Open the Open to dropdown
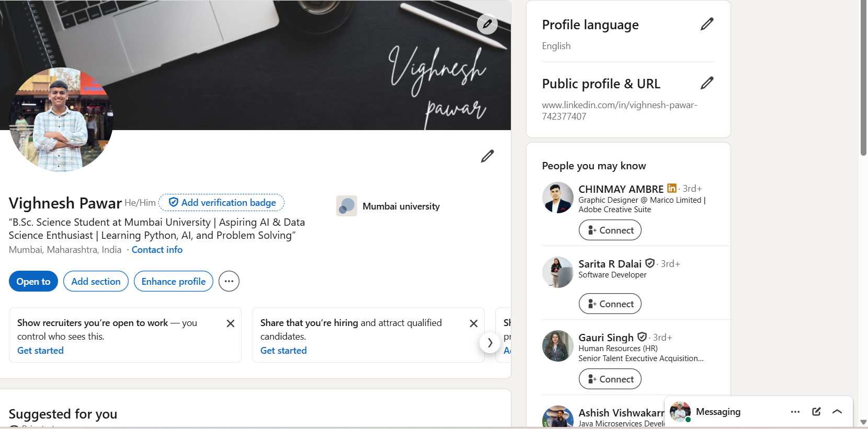This screenshot has height=429, width=868. (x=33, y=281)
